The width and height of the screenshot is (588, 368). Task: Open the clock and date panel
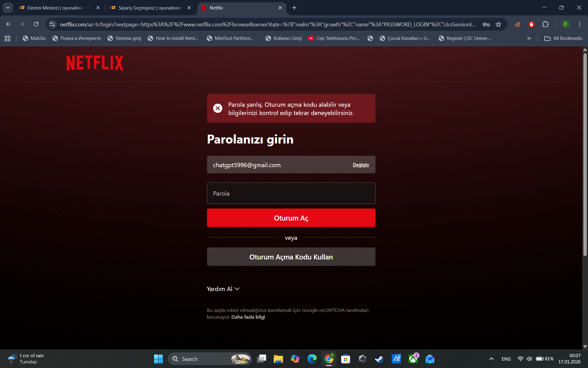point(569,359)
